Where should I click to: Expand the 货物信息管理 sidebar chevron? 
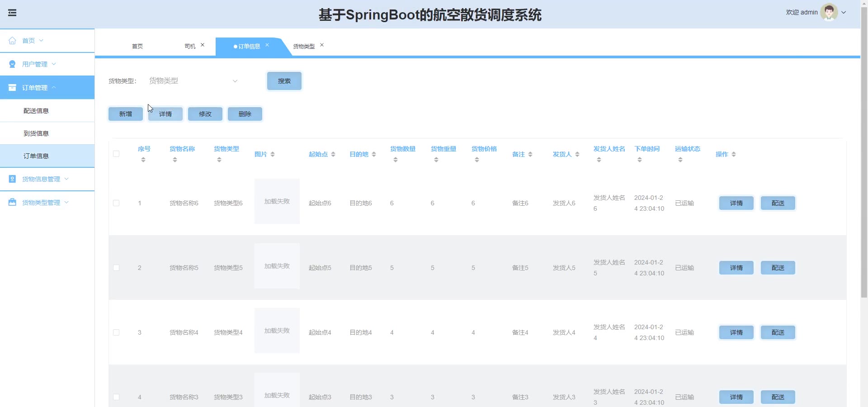66,179
